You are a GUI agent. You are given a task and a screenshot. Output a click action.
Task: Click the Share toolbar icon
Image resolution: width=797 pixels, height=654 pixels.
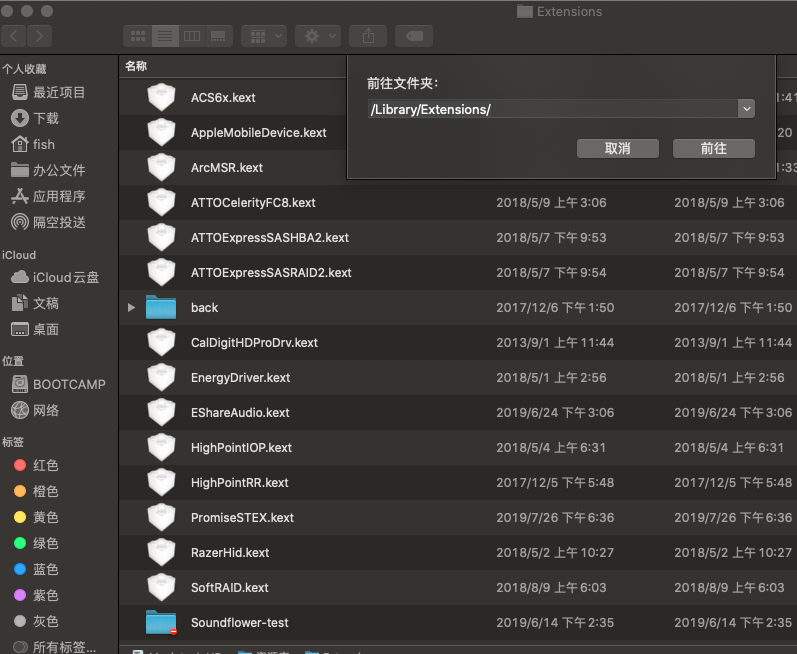pyautogui.click(x=368, y=36)
